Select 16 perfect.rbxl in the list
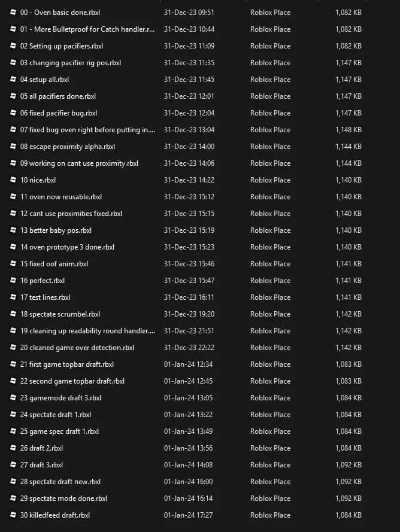The height and width of the screenshot is (532, 400). [x=42, y=281]
